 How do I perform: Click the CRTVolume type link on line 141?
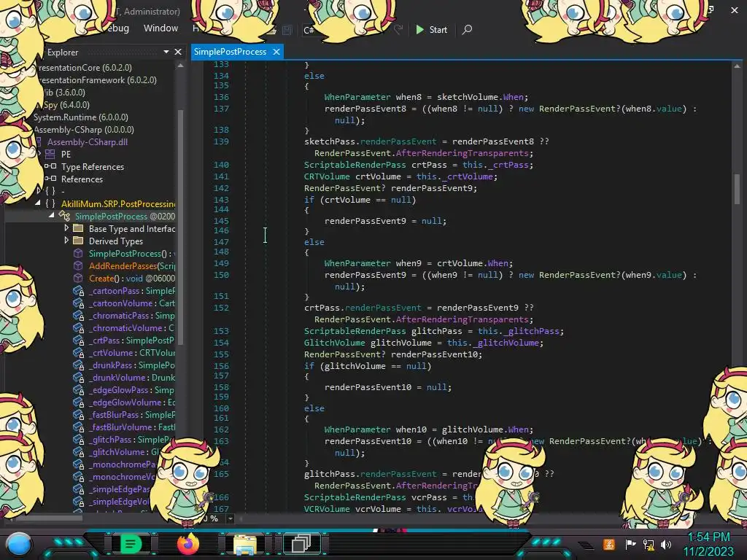327,176
